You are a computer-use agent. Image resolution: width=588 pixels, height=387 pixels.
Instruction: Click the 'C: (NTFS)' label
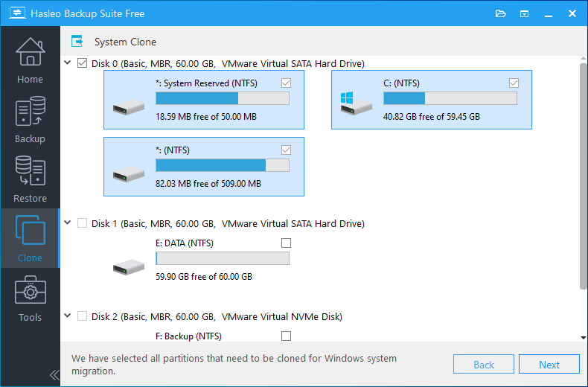401,83
